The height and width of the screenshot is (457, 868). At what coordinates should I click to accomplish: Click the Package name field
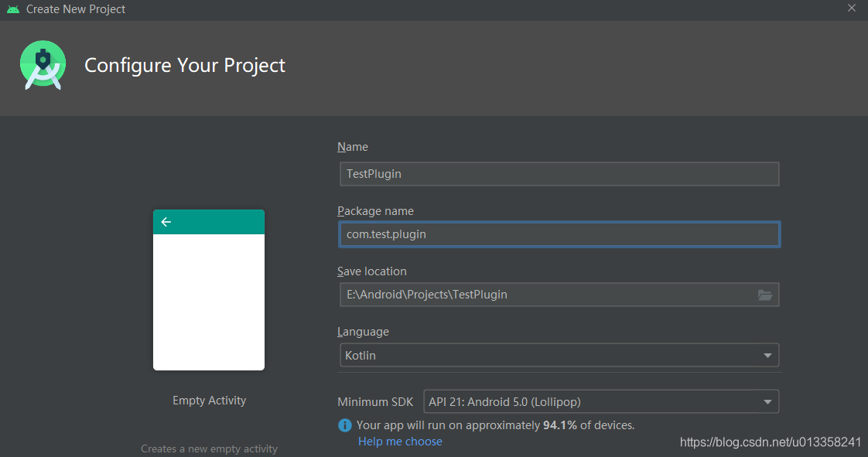[559, 234]
